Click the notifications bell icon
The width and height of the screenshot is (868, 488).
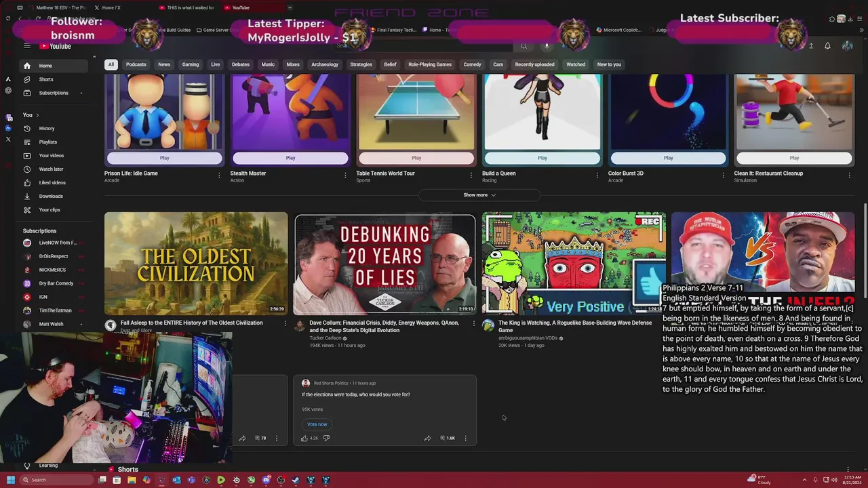click(x=827, y=46)
